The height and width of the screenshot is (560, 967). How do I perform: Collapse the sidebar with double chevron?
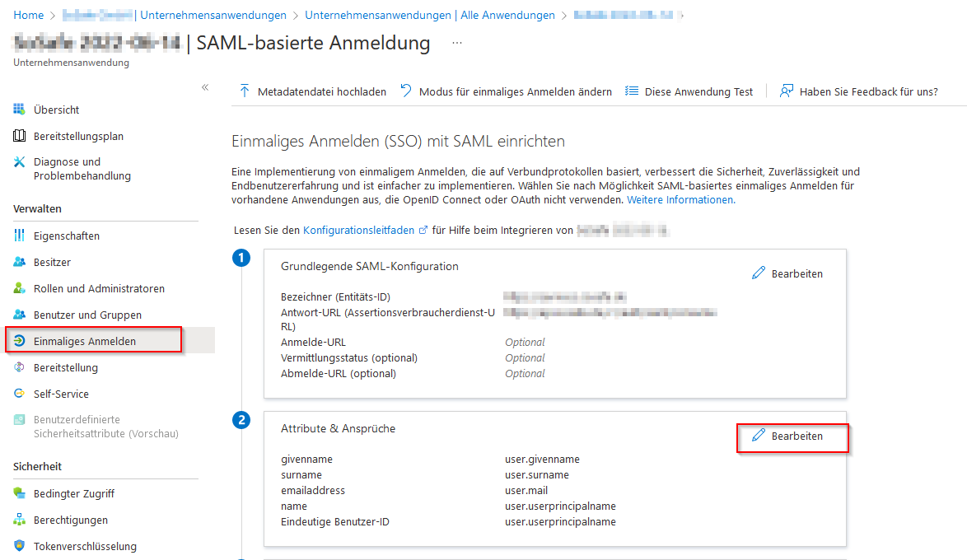point(205,87)
